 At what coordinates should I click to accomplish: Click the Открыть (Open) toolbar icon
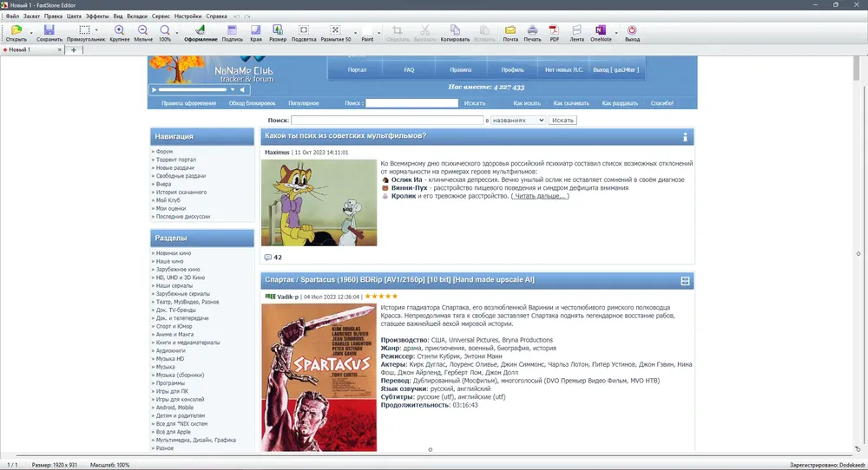pos(16,33)
